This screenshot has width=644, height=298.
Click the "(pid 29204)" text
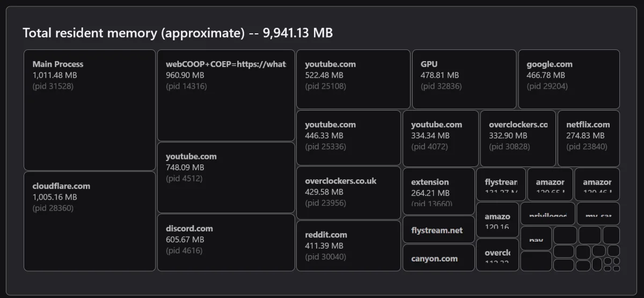547,86
